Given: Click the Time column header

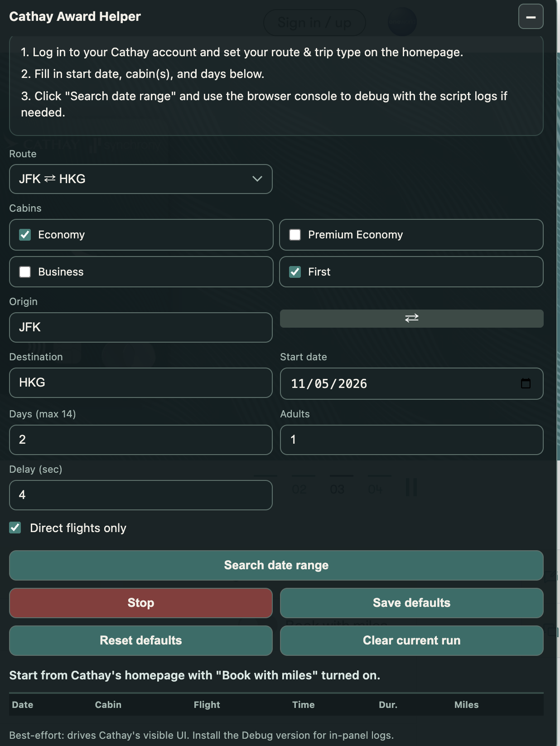Looking at the screenshot, I should (304, 705).
